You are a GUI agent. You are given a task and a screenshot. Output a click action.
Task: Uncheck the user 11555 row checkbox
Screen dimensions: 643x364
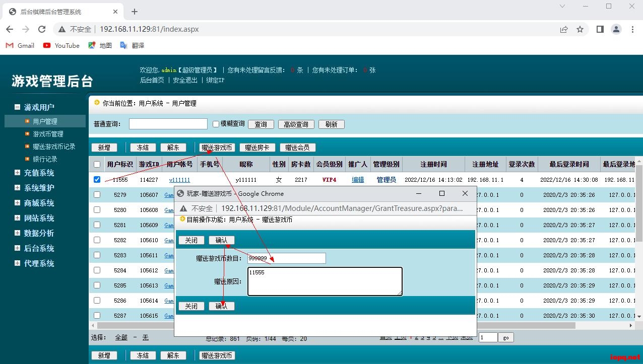[x=97, y=179]
